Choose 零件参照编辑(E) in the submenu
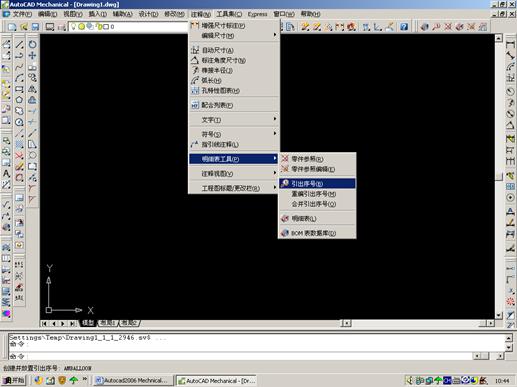 point(317,169)
